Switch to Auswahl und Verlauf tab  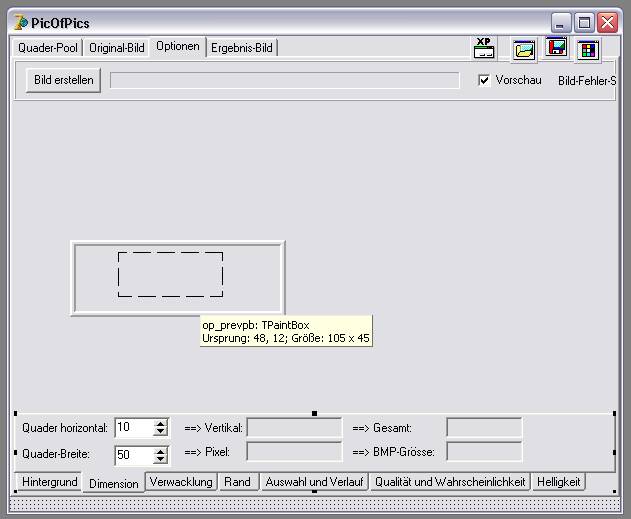[x=314, y=482]
